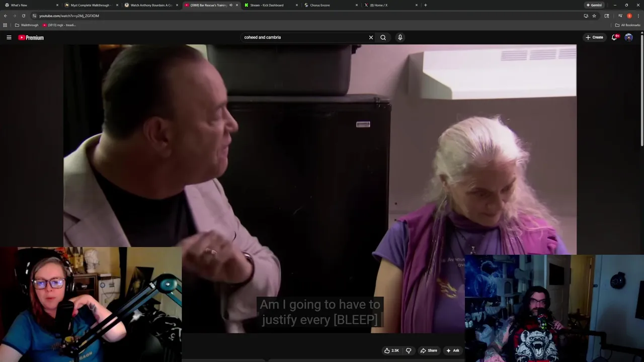The height and width of the screenshot is (362, 644).
Task: Close the What's New tab
Action: [x=57, y=5]
